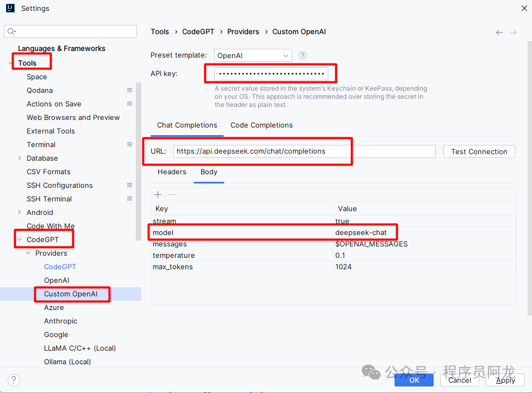Click the project-level icon beside Qodana
532x393 pixels.
(x=130, y=90)
